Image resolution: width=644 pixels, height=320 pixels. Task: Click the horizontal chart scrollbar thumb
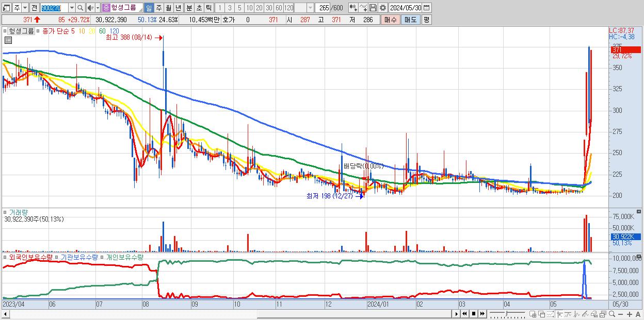355,314
